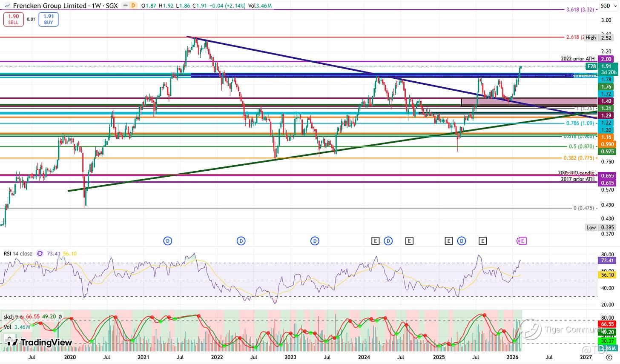Open the dividend marker near mid-2022
Viewport: 620px width, 364px height.
[241, 241]
